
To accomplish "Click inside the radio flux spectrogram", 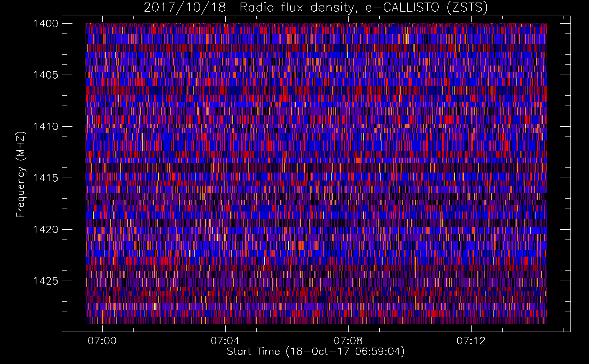I will click(x=316, y=174).
